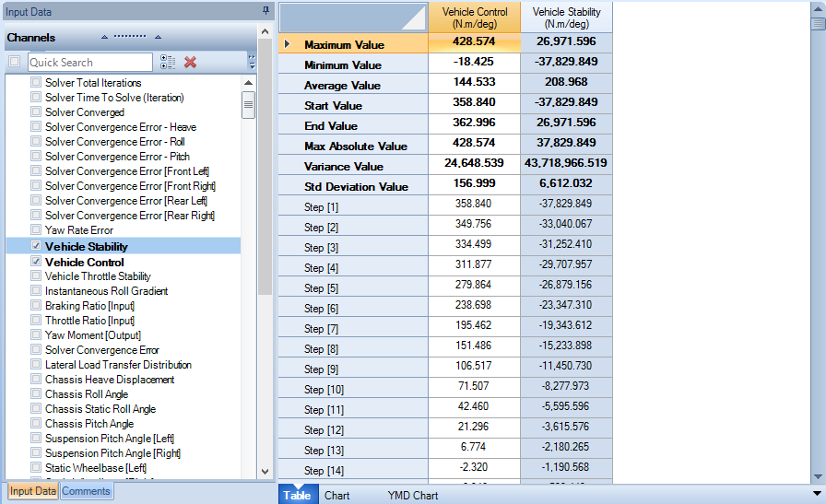Click the checklist filter icon beside Quick Search
This screenshot has height=504, width=826.
click(x=168, y=62)
